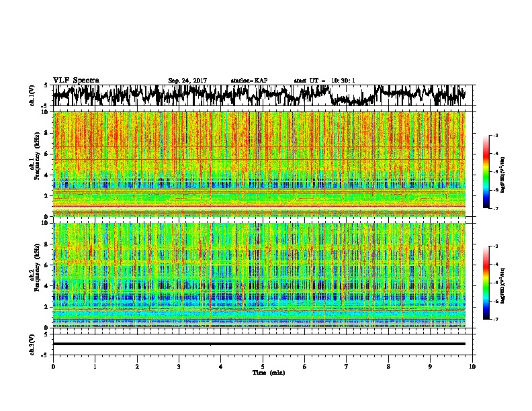Viewport: 532px width, 411px height.
Task: Click the -3 label on ch.2 color scale
Action: (496, 246)
